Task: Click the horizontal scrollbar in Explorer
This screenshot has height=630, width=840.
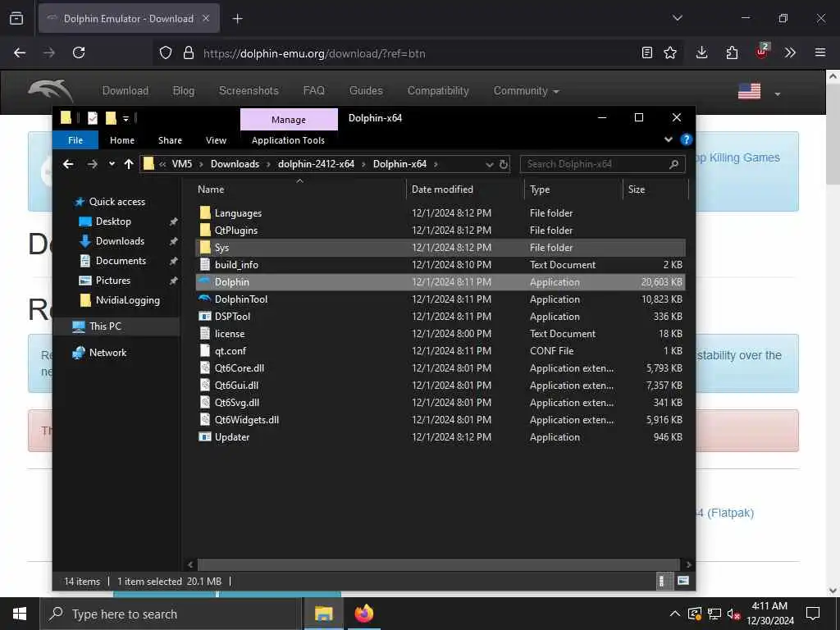Action: pyautogui.click(x=438, y=564)
